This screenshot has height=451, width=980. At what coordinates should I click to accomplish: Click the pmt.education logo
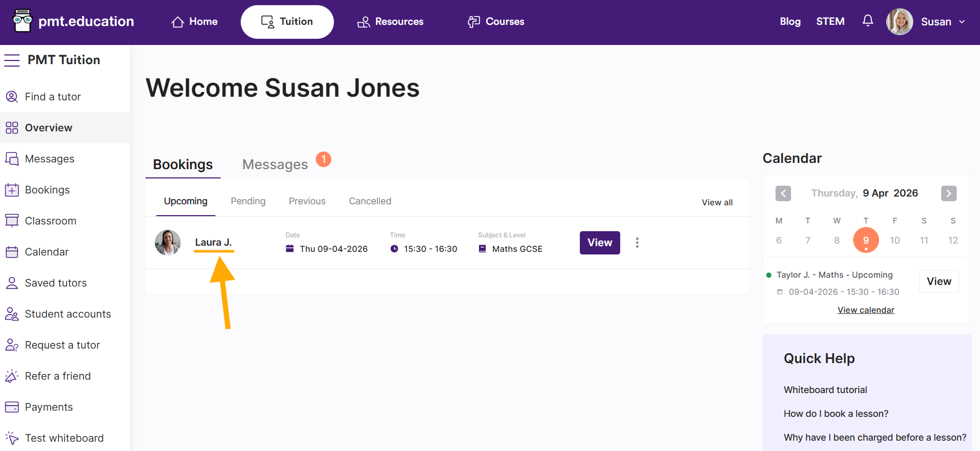tap(74, 21)
